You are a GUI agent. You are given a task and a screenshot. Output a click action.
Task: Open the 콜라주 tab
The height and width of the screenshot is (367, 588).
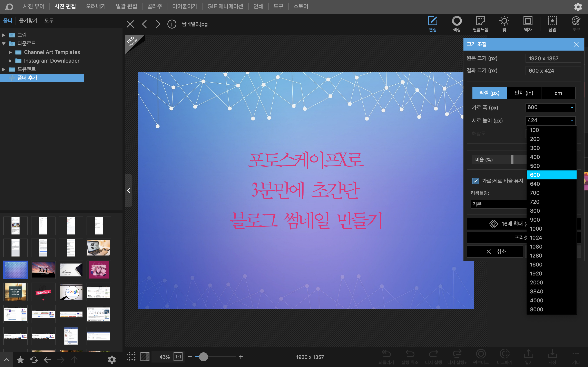[x=155, y=6]
